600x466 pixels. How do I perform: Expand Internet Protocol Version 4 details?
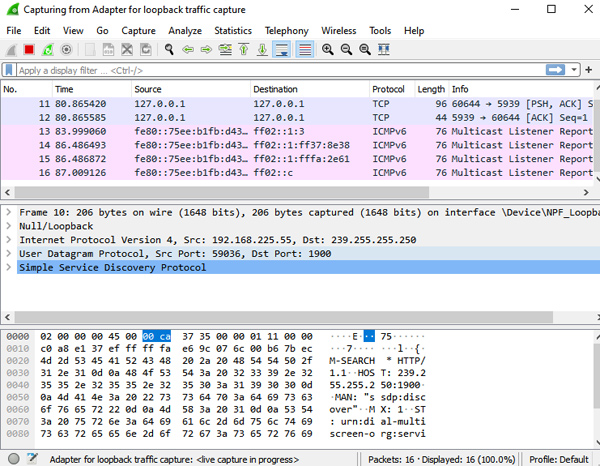(9, 240)
